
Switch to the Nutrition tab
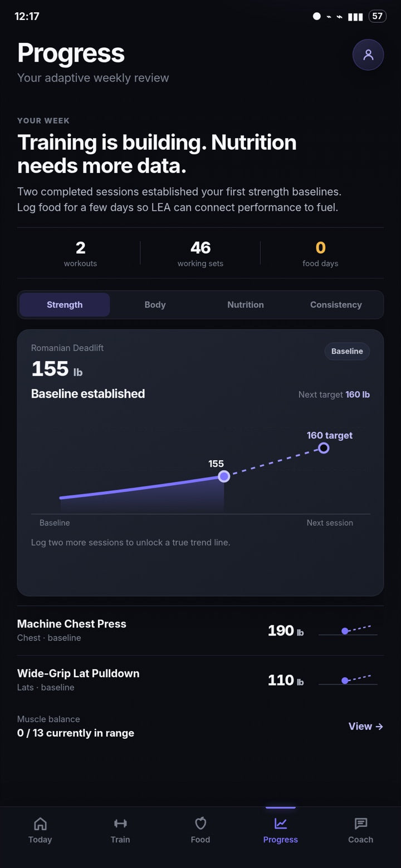246,305
